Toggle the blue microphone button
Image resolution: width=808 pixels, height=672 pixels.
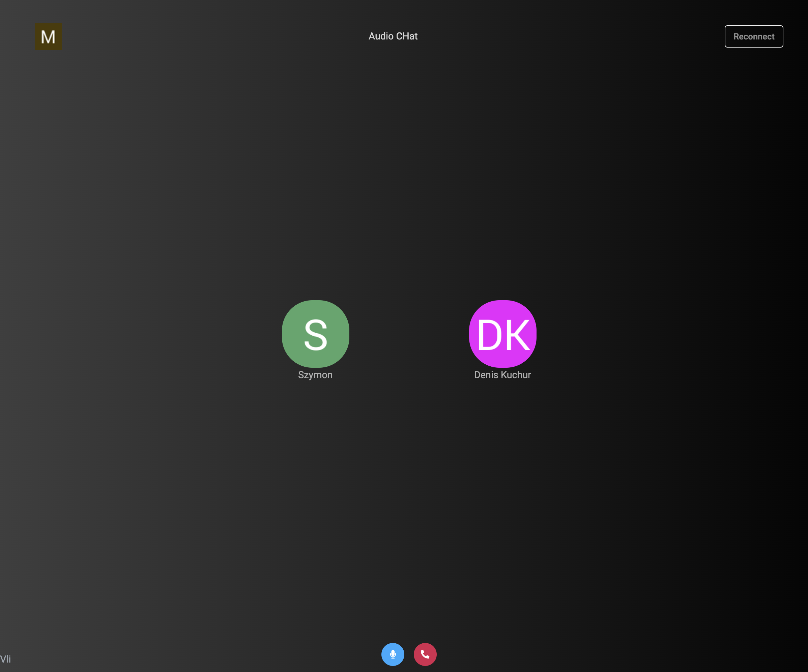click(x=393, y=654)
